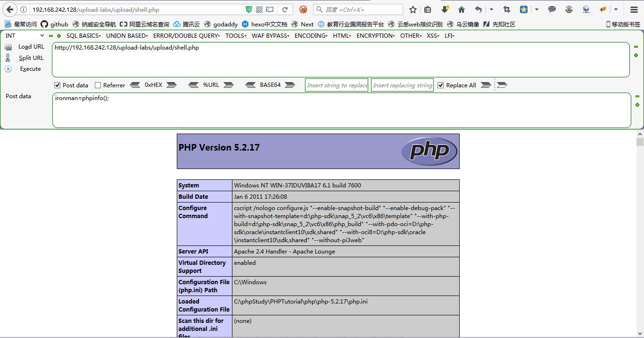The height and width of the screenshot is (338, 644).
Task: Open the XSS menu
Action: [x=433, y=35]
